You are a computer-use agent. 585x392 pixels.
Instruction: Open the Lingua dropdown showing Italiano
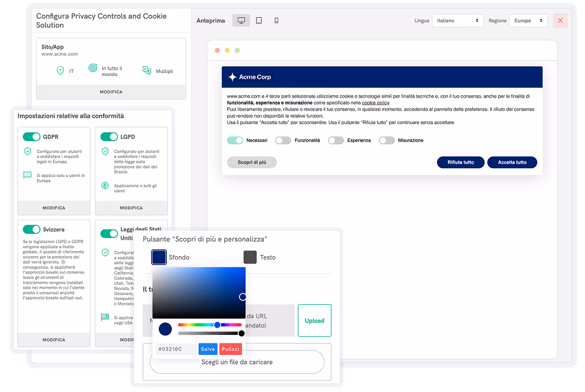pos(458,21)
